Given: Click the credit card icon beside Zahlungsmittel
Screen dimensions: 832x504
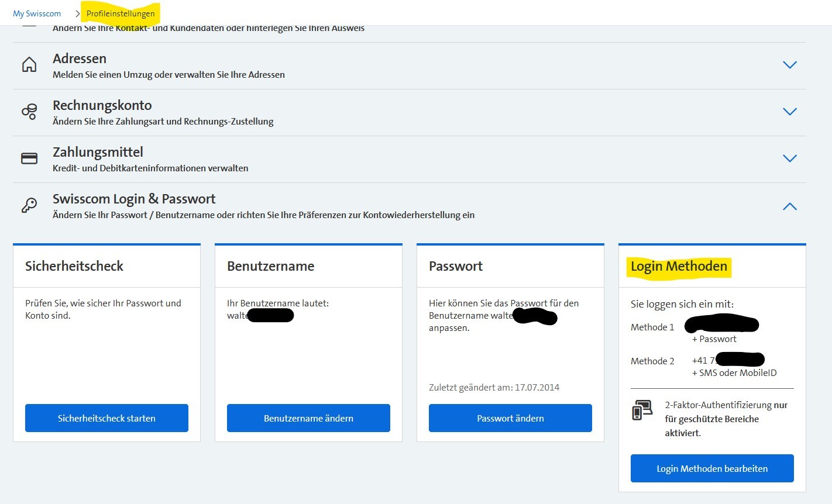Looking at the screenshot, I should (29, 158).
